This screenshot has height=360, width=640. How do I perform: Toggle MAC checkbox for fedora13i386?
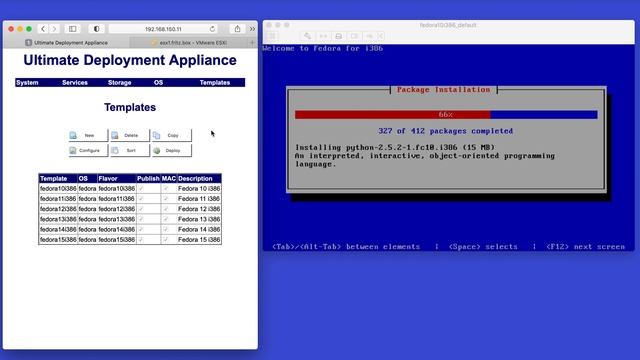click(x=166, y=219)
